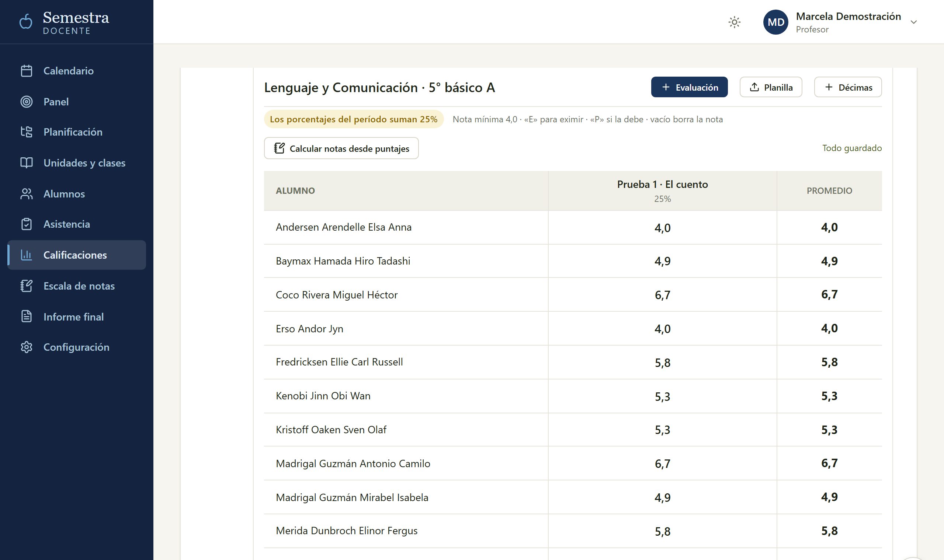
Task: Open the Unidades y clases book icon
Action: pyautogui.click(x=27, y=163)
